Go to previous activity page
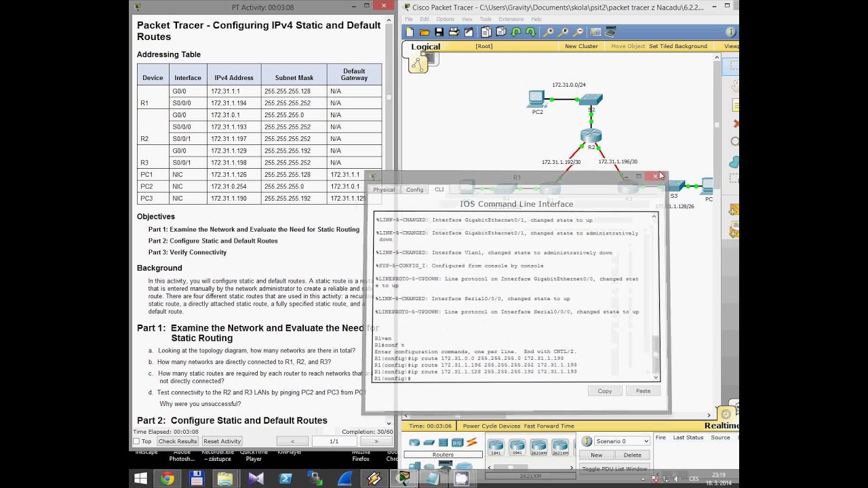The height and width of the screenshot is (488, 868). pos(292,441)
